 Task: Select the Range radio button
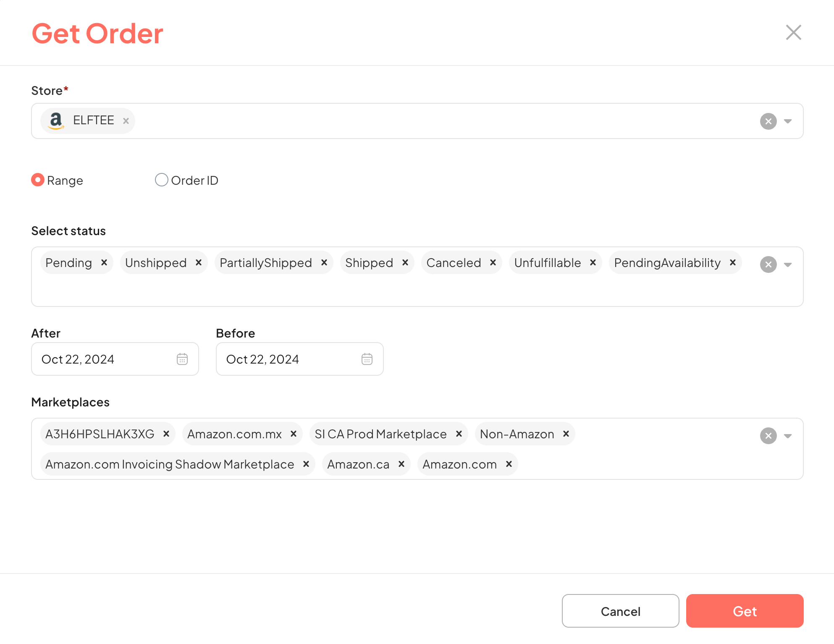click(x=37, y=180)
